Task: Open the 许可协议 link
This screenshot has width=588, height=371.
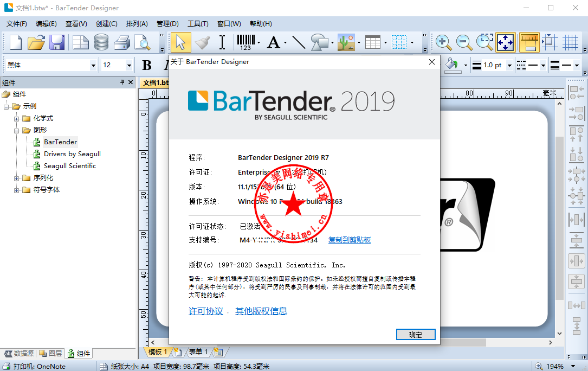Action: pos(205,311)
